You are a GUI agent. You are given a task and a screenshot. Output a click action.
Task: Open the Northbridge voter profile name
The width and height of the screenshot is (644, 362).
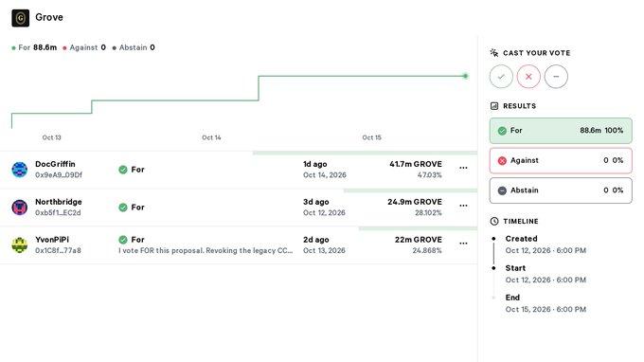pyautogui.click(x=59, y=202)
